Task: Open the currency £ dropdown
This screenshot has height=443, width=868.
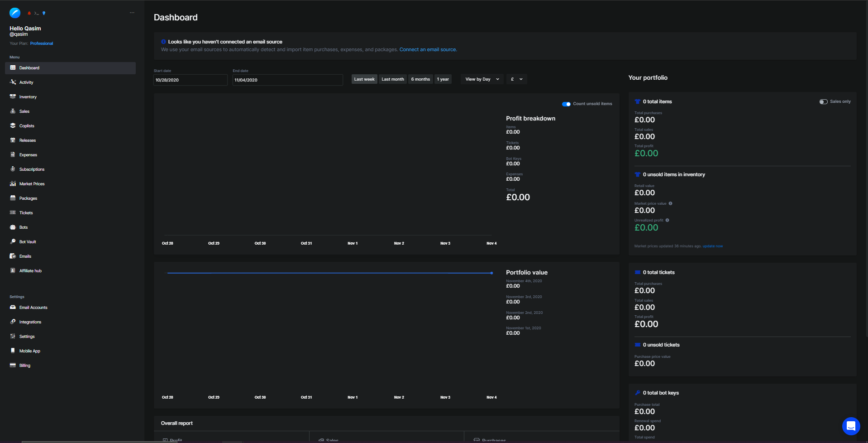Action: 516,79
